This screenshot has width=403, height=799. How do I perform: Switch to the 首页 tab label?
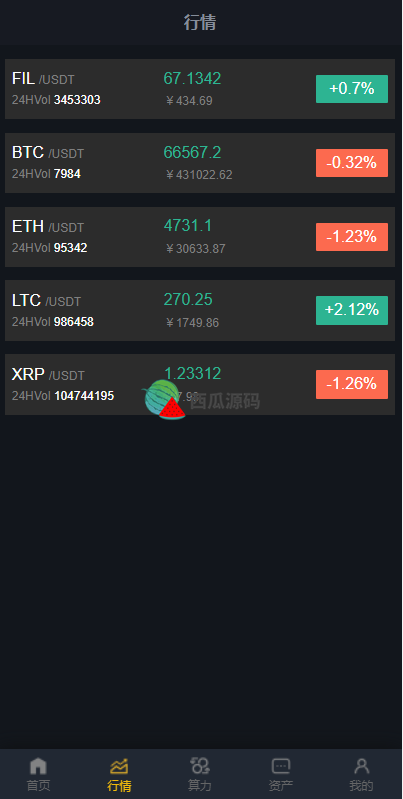pos(38,785)
